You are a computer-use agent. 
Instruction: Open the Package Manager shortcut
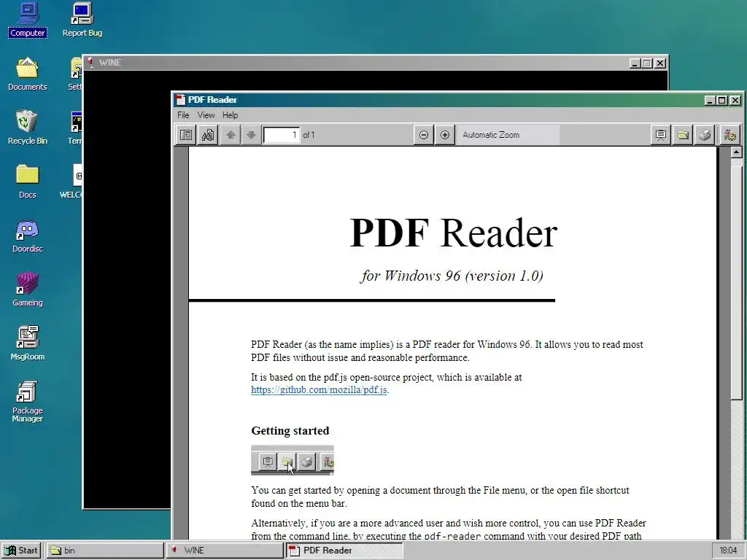click(28, 402)
